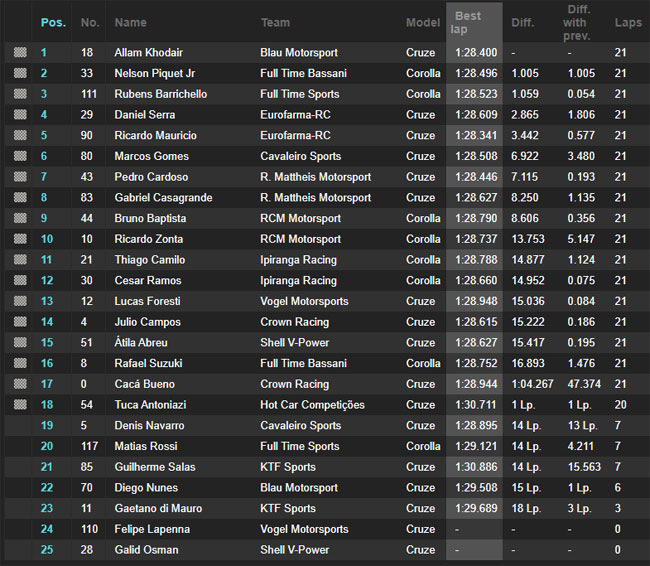Click the checkered flag icon beside Gabriel Casagrande
The image size is (650, 566).
pyautogui.click(x=20, y=197)
